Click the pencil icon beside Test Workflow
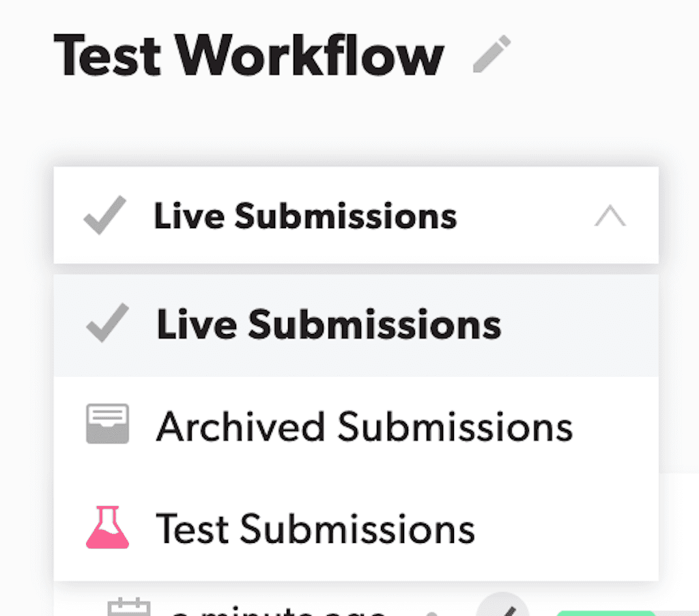Viewport: 699px width, 616px height. tap(491, 55)
